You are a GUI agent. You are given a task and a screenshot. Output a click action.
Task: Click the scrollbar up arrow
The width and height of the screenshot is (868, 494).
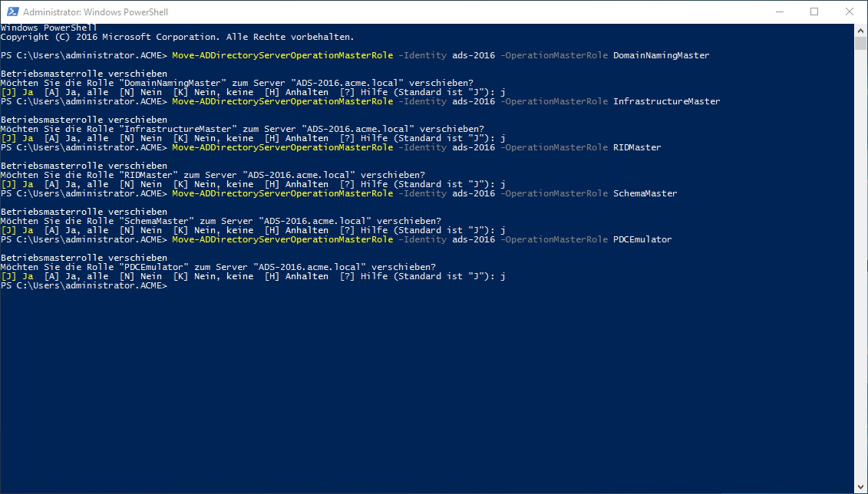coord(860,30)
